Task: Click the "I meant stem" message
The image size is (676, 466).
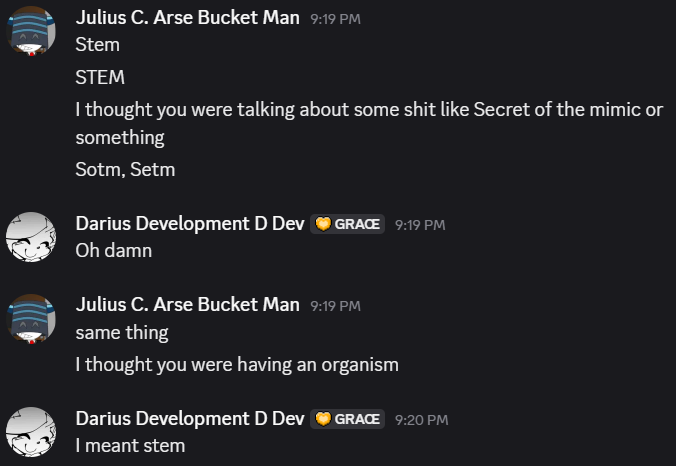Action: coord(130,446)
